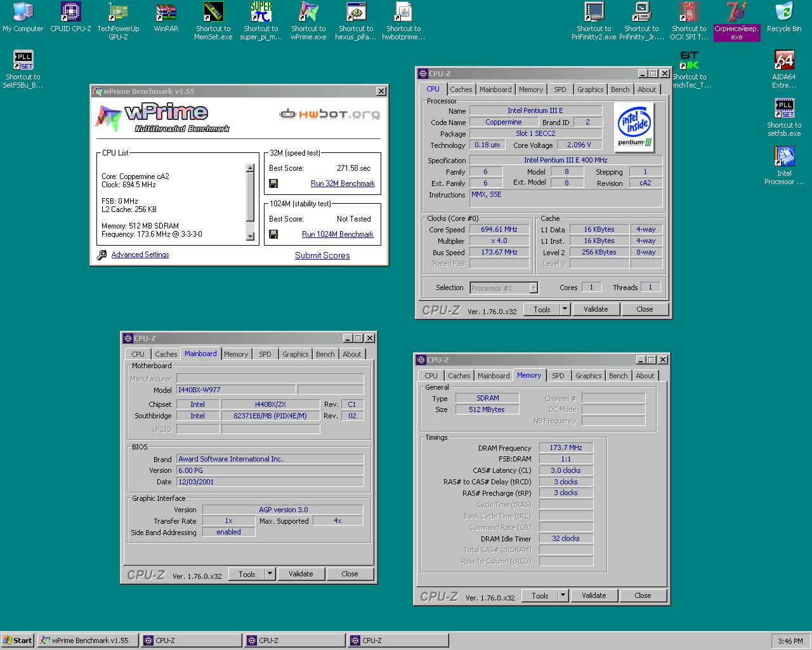The image size is (812, 650).
Task: Open Tools dropdown arrow in Memory window
Action: [x=563, y=595]
